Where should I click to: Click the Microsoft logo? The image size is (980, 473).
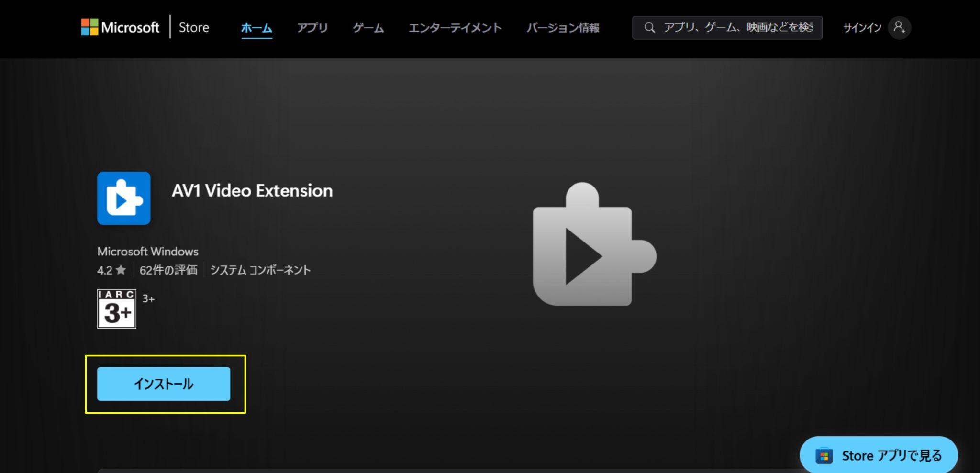120,27
